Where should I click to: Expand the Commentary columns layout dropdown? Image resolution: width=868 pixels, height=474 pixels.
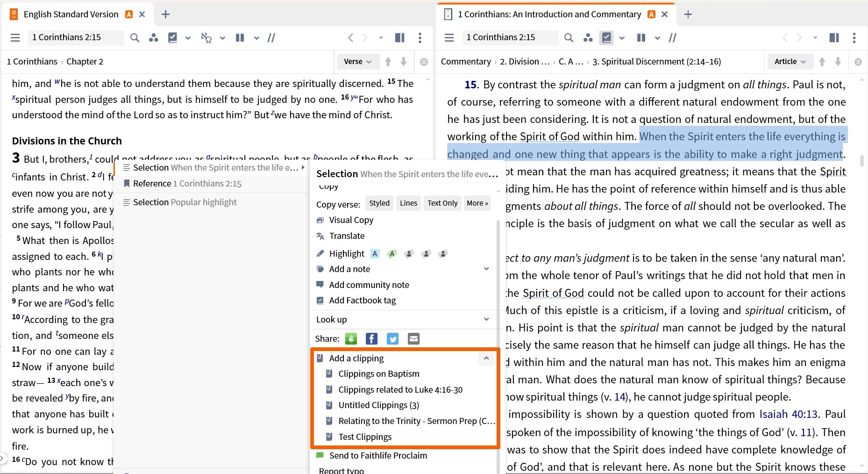657,38
